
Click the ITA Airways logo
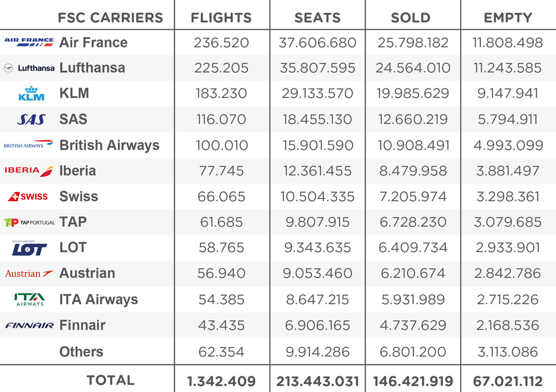point(29,299)
